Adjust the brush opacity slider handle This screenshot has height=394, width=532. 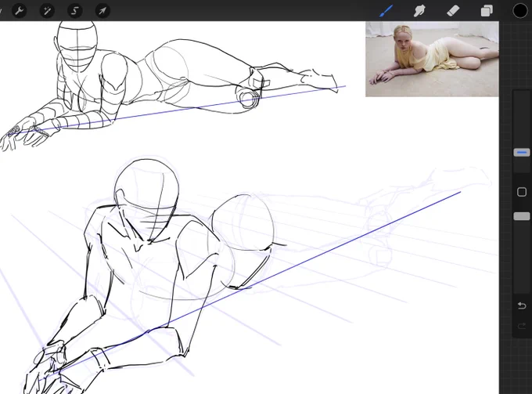click(x=522, y=216)
